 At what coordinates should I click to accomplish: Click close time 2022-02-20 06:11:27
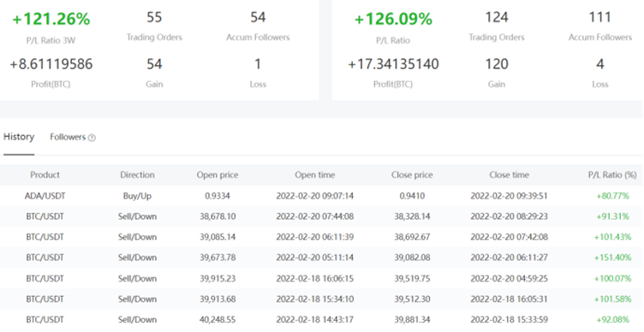point(509,258)
